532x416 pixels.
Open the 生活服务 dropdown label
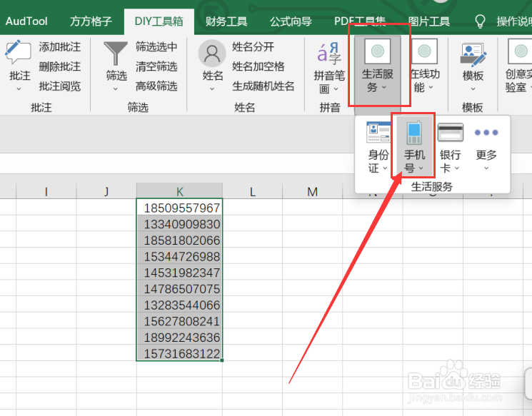pos(377,81)
